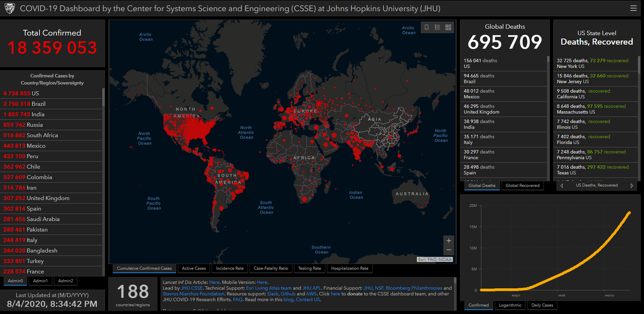Open map bookmarks icon
The image size is (644, 314).
[x=427, y=27]
